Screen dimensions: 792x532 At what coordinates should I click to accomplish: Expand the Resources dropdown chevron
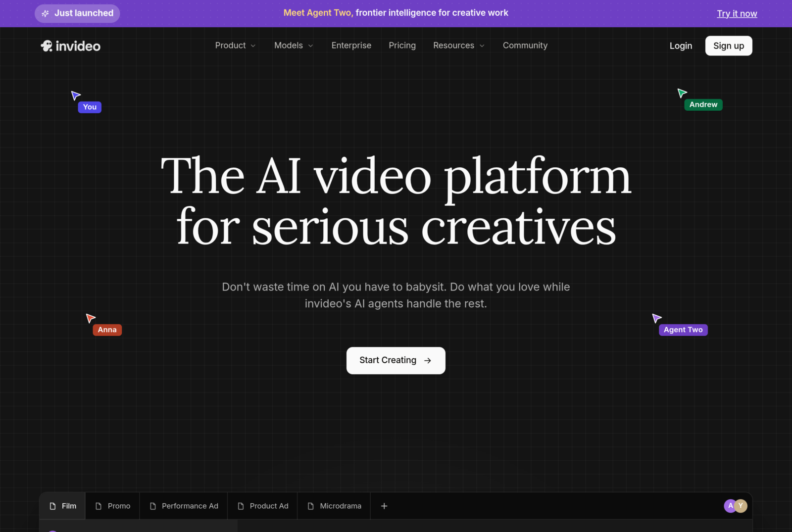482,46
